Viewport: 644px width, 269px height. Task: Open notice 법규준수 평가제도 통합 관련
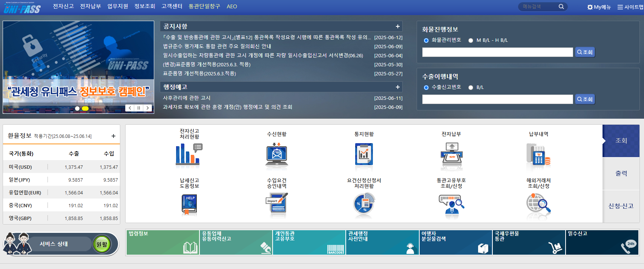(217, 46)
